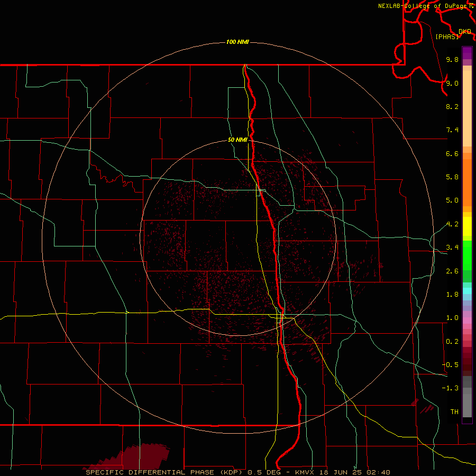Pick the dark purple color bar segment
This screenshot has height=476, width=476.
467,53
